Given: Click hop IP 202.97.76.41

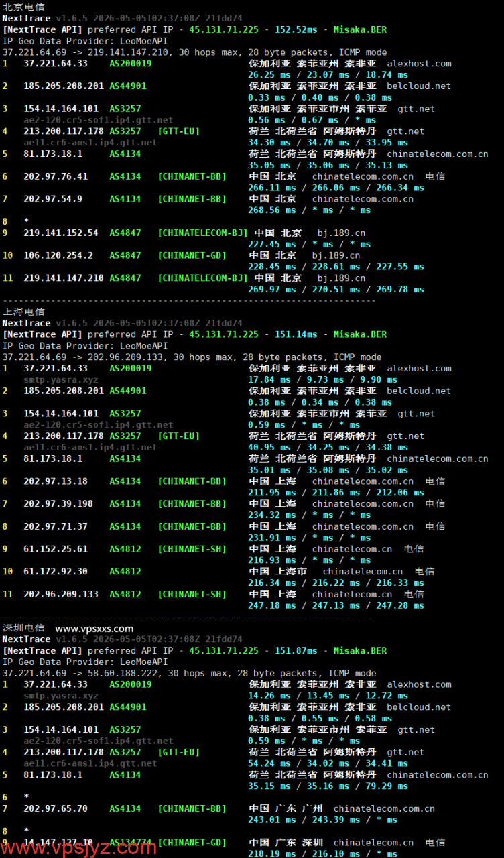Looking at the screenshot, I should coord(56,176).
